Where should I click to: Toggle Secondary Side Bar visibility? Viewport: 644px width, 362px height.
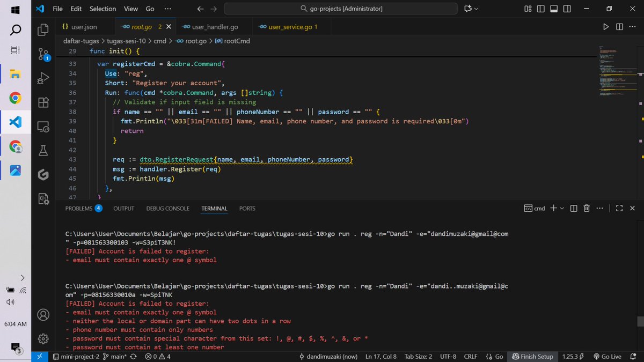click(567, 9)
